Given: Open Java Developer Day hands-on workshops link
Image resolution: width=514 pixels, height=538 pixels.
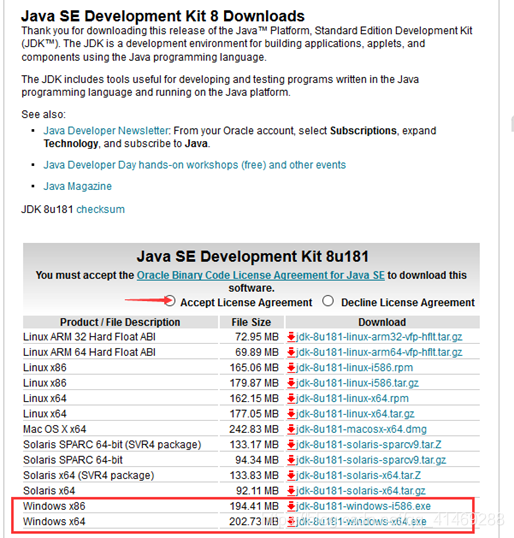Looking at the screenshot, I should (x=194, y=165).
